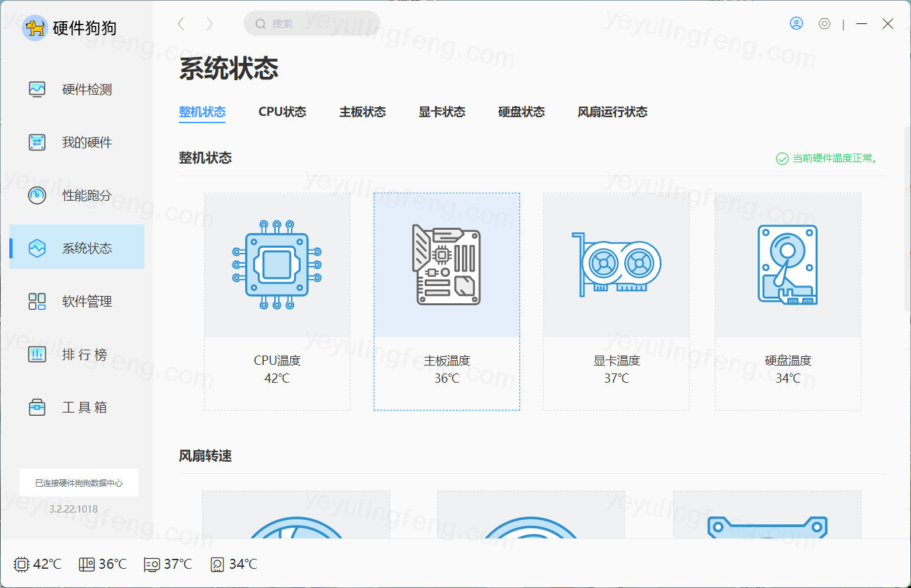Viewport: 911px width, 588px height.
Task: Click the 整机状态 section heading
Action: [x=205, y=158]
